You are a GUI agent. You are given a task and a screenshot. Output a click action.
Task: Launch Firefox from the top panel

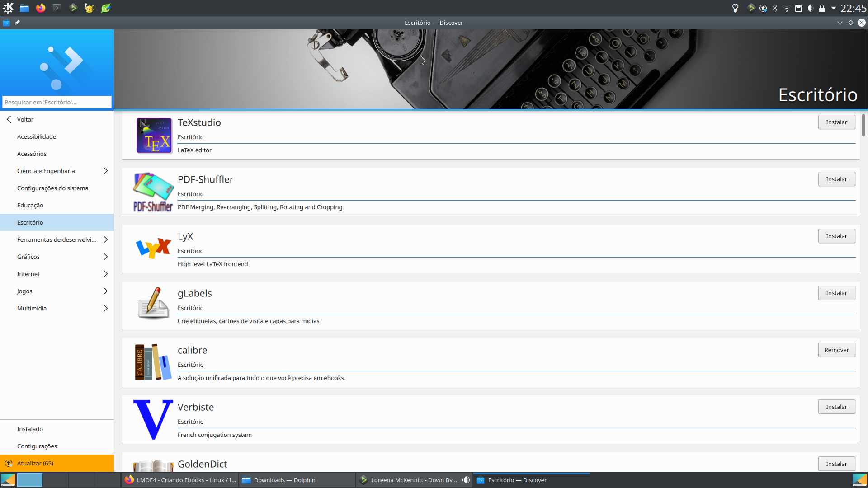click(41, 8)
